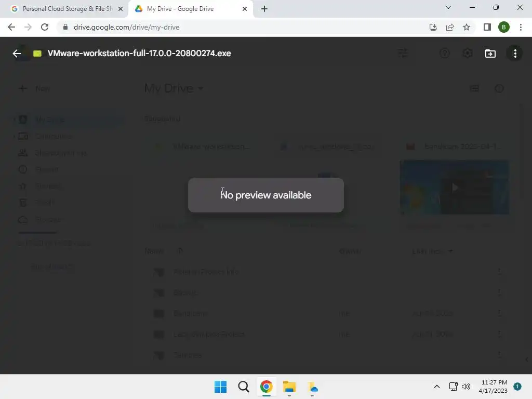
Task: Open File Explorer from taskbar
Action: tap(289, 387)
